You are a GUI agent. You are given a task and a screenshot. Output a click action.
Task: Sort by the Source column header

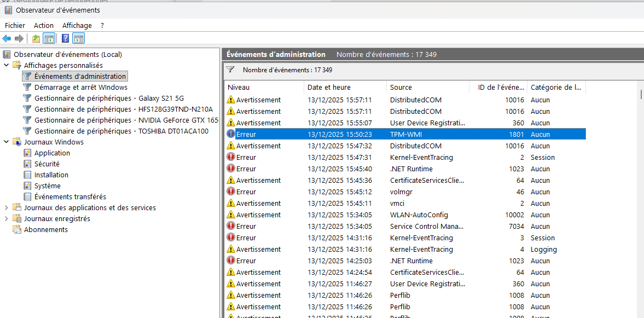tap(428, 87)
